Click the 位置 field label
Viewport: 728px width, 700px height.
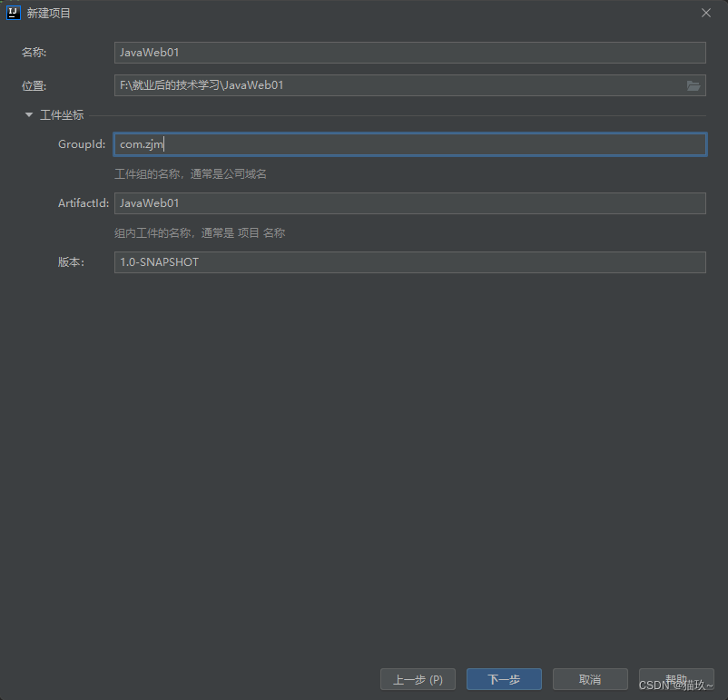(x=33, y=85)
